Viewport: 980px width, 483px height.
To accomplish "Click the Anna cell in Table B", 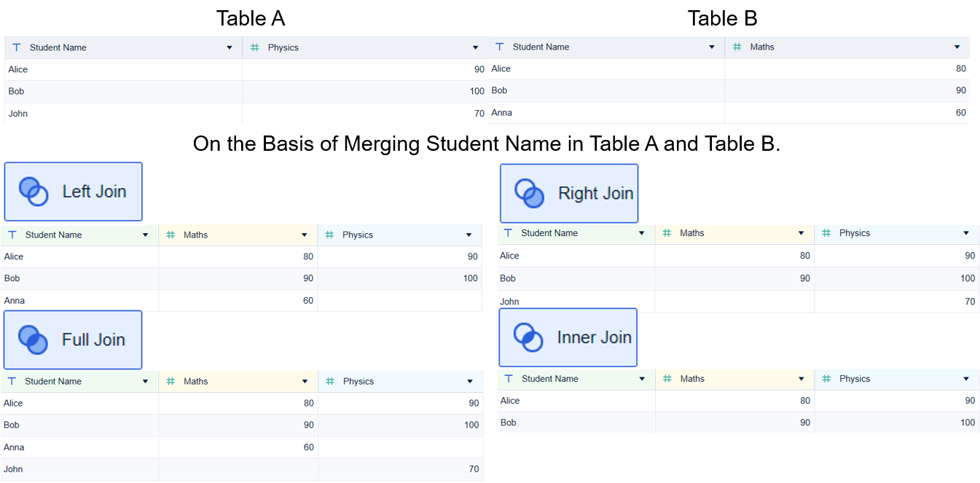I will (501, 113).
